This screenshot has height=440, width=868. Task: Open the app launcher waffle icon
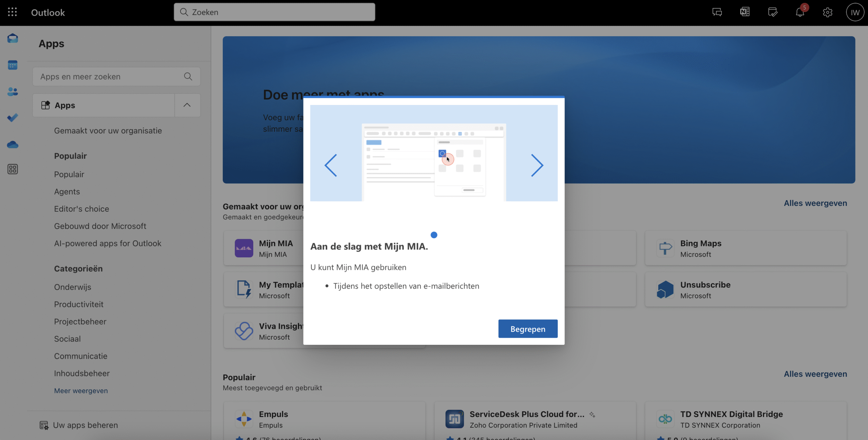[12, 12]
